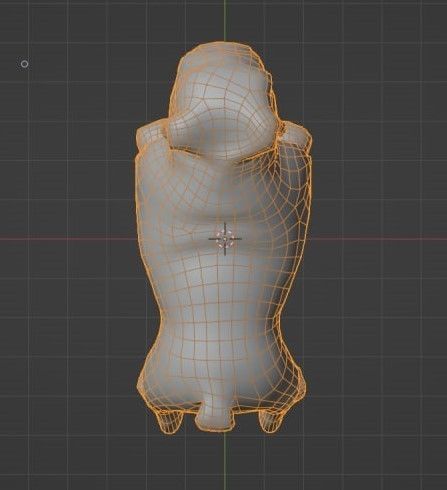Select the small circle object in the viewport

(24, 64)
